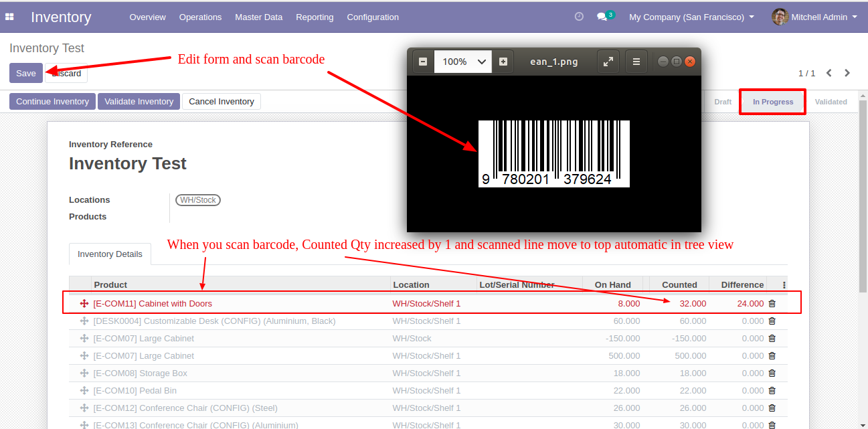Click [E-COM08] Storage Box product
The height and width of the screenshot is (429, 868).
pyautogui.click(x=141, y=373)
